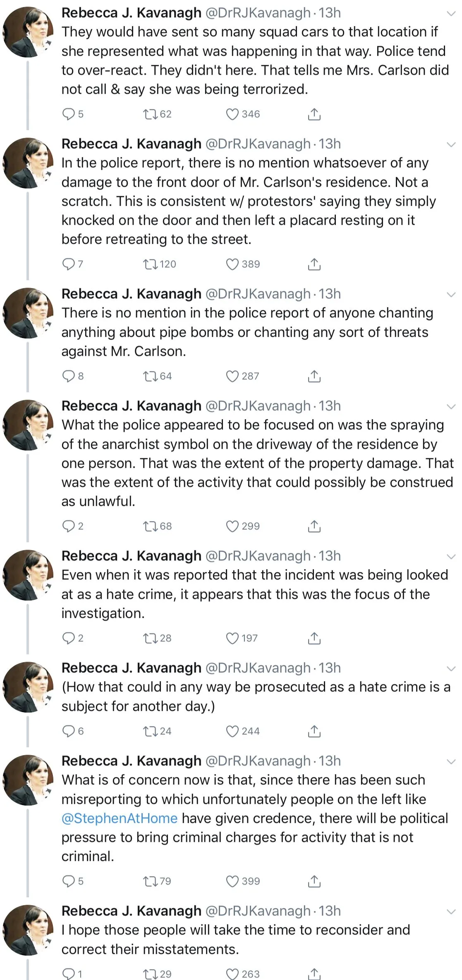462x980 pixels.
Task: Retweet the tweet ending with 'investigation.'
Action: point(148,638)
